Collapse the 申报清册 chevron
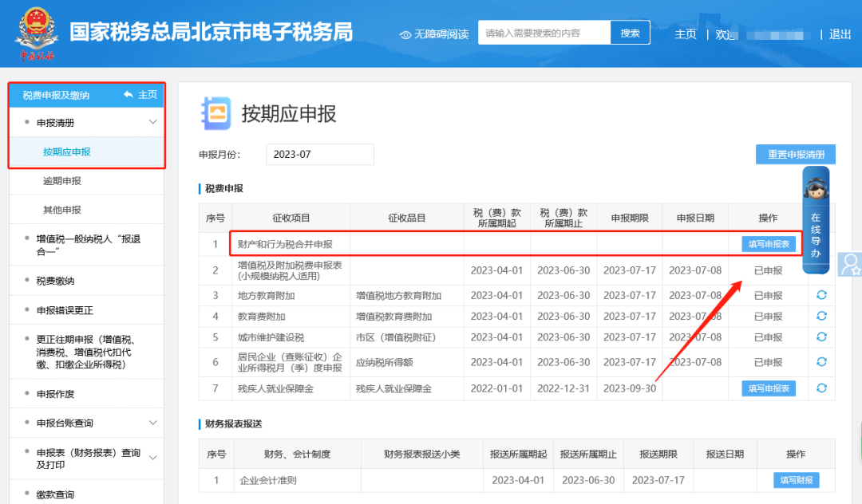The height and width of the screenshot is (504, 862). [x=152, y=122]
